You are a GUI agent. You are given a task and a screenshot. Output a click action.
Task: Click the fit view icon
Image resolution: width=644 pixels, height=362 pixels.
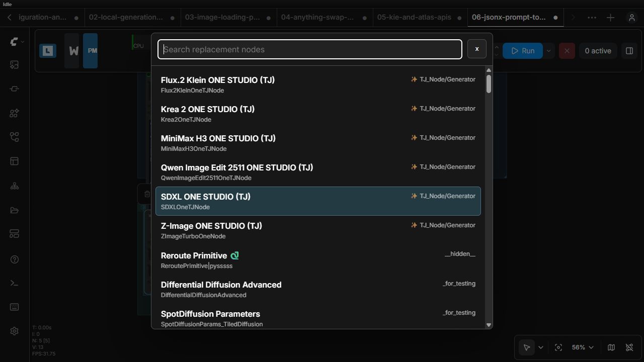[x=558, y=347]
